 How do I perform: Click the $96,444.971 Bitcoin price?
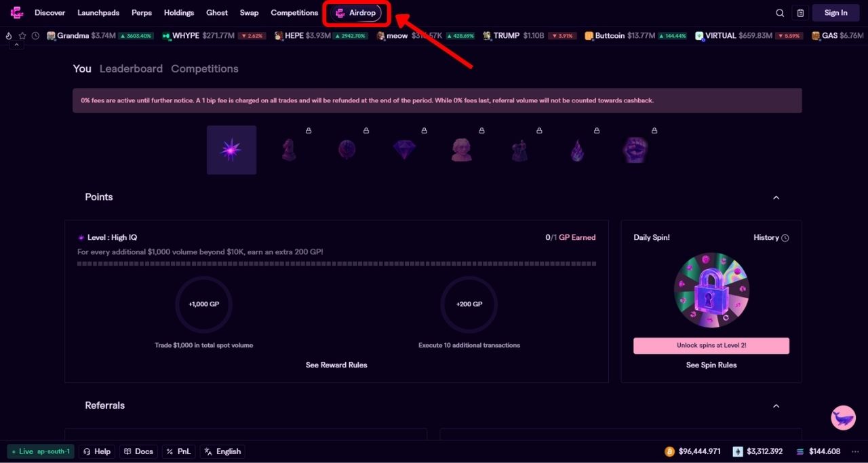click(x=699, y=451)
